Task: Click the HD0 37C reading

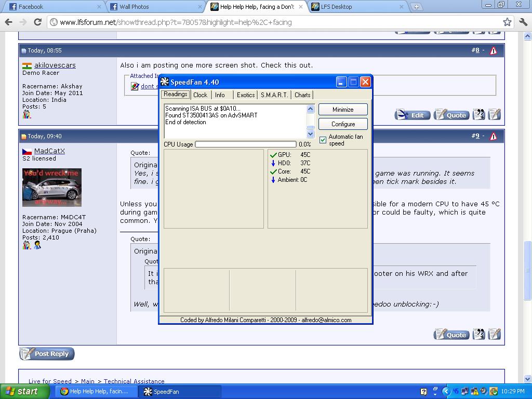Action: pos(290,163)
